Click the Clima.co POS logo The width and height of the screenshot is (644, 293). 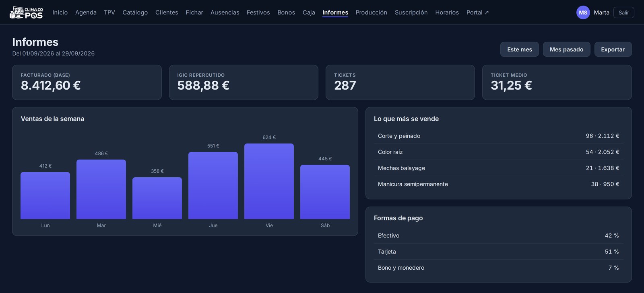click(26, 12)
